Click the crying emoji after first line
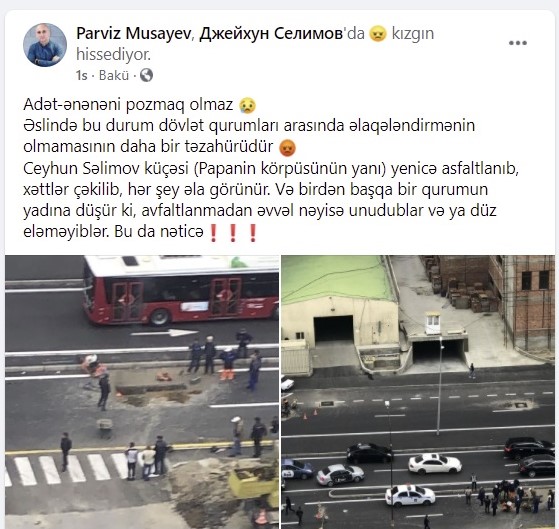This screenshot has width=559, height=529. click(x=247, y=105)
